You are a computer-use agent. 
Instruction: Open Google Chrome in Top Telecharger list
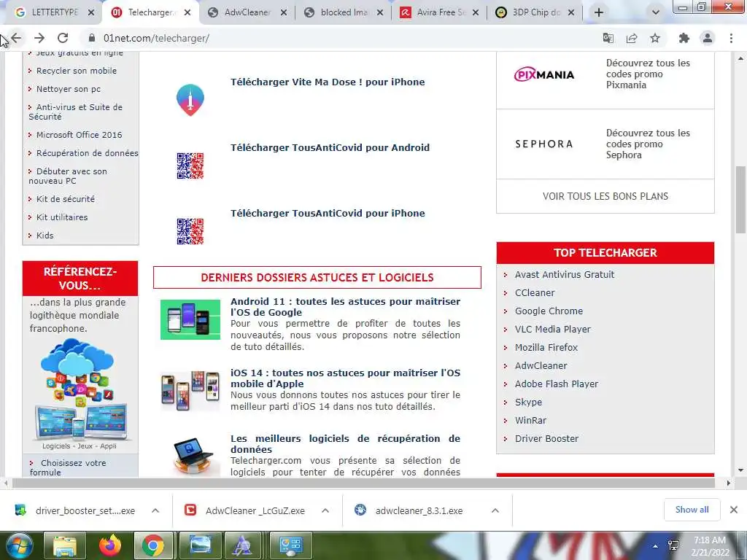[x=549, y=311]
